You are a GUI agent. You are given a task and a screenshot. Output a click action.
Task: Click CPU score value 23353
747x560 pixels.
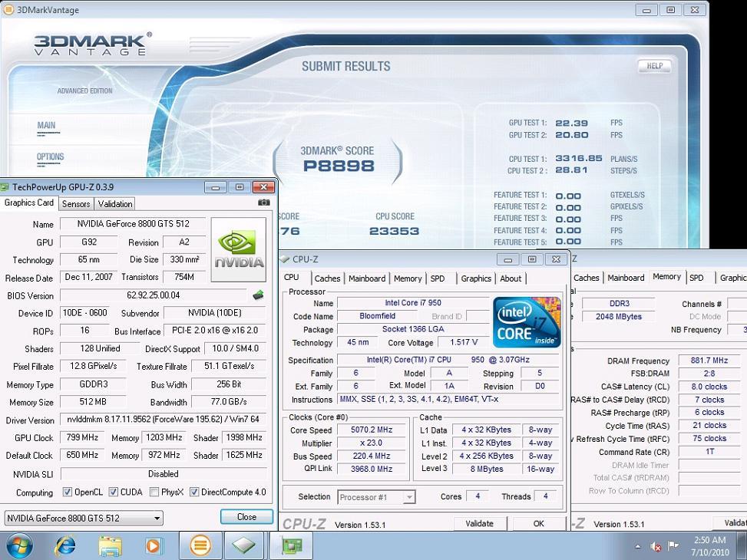point(394,231)
